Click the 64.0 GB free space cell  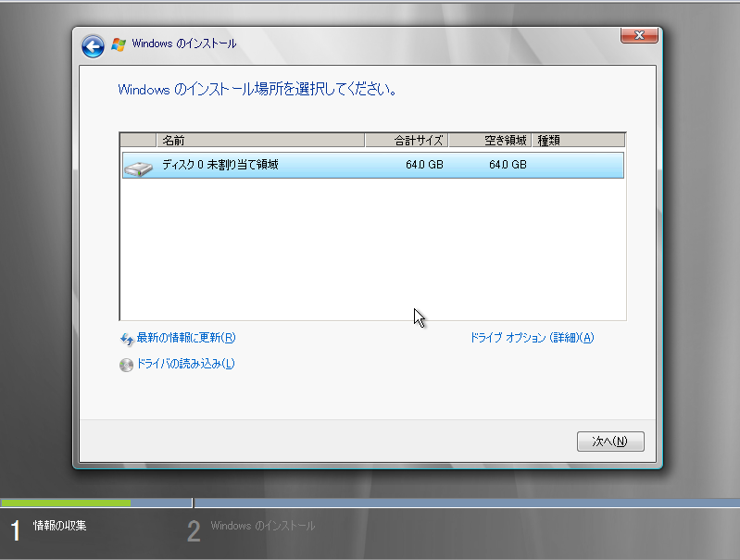click(508, 165)
